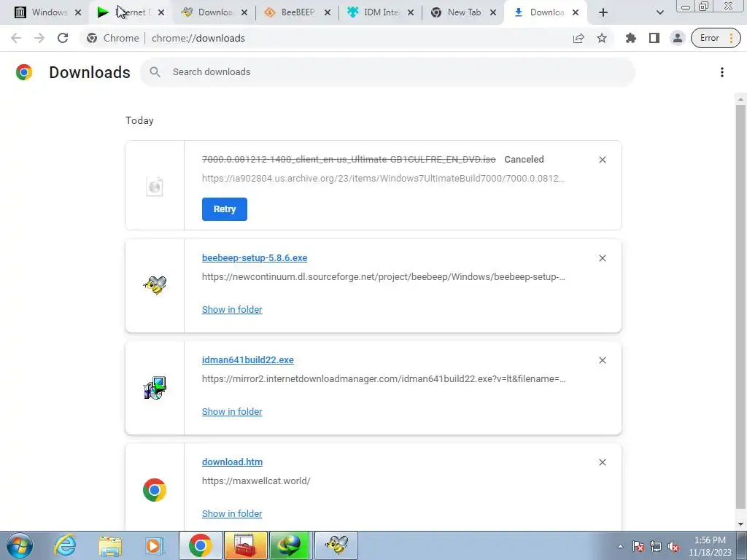Open taskbar clock showing 1:56 PM
Viewport: 747px width, 560px height.
(709, 546)
